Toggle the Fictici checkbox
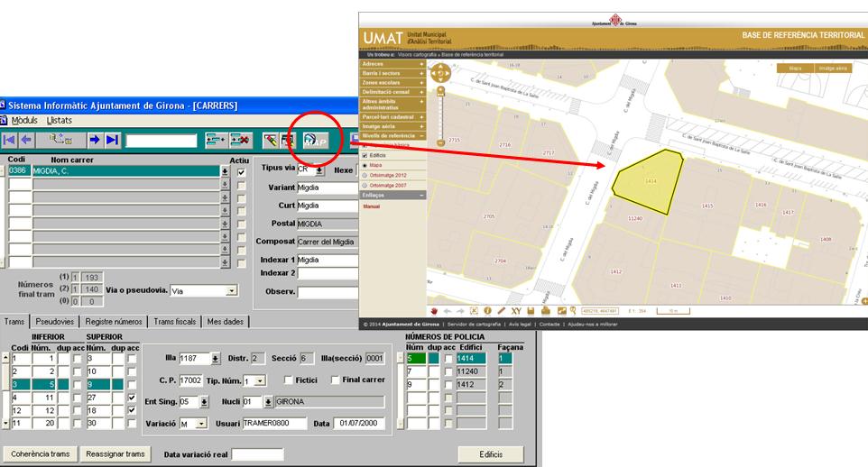 tap(288, 380)
